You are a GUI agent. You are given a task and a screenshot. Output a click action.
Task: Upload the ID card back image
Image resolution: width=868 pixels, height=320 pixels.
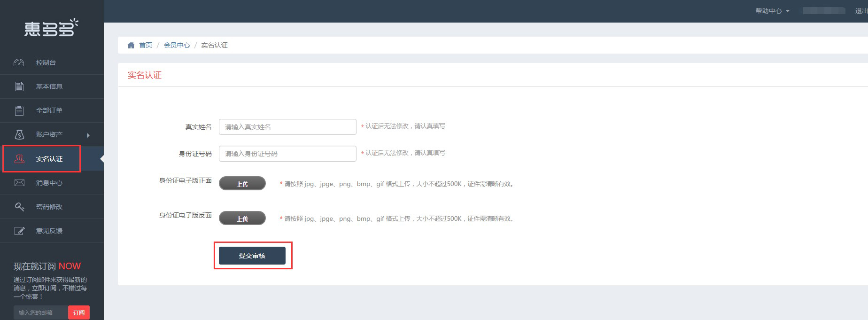(x=242, y=219)
